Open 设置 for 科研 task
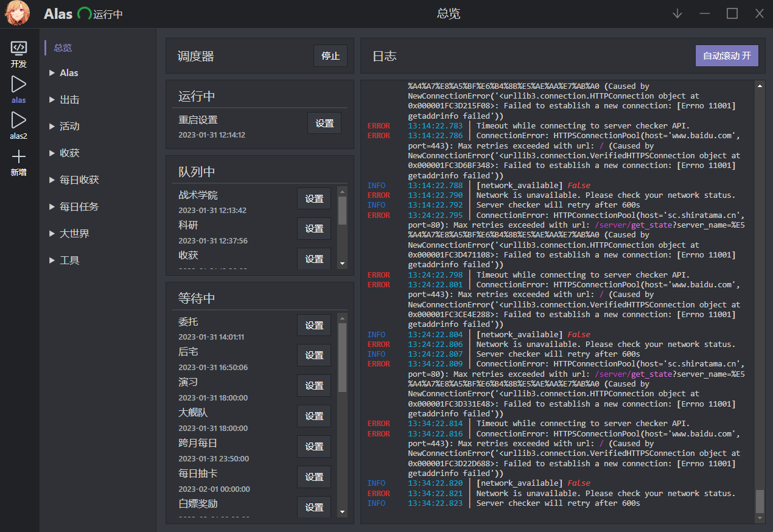This screenshot has height=532, width=773. point(314,229)
